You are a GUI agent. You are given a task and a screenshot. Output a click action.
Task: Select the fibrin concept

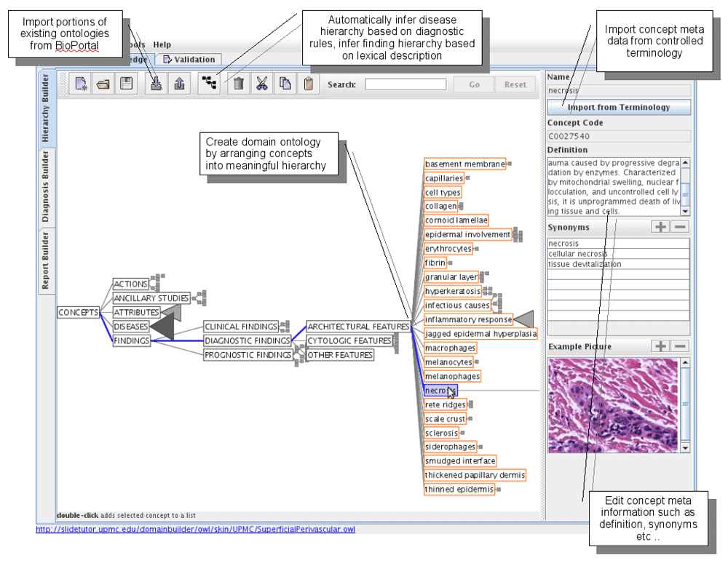point(435,263)
